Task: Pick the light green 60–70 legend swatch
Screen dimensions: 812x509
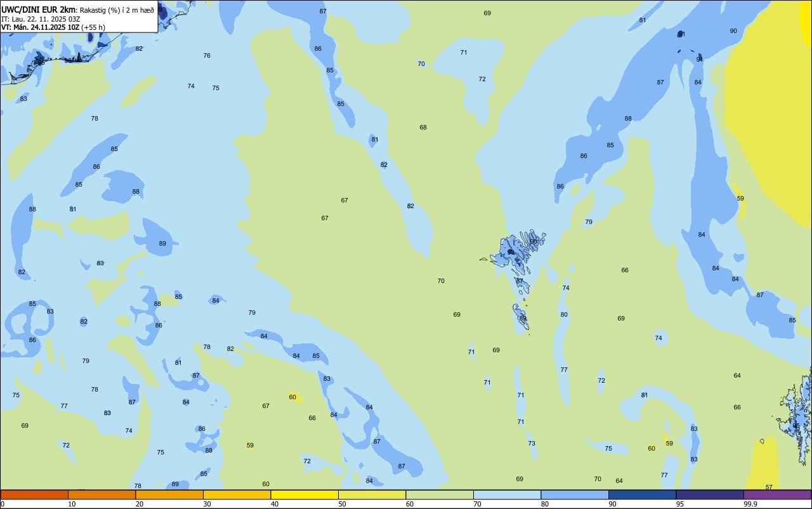Action: (440, 494)
